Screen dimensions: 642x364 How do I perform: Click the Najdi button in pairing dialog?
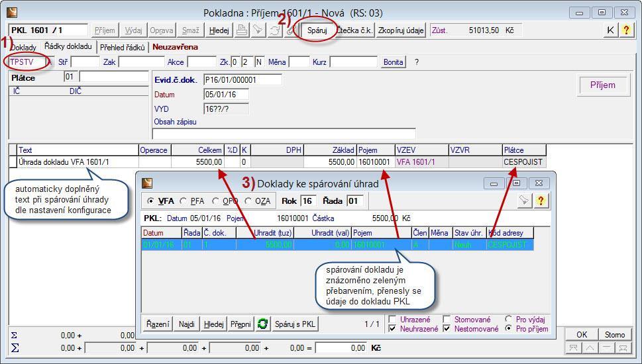(x=187, y=324)
